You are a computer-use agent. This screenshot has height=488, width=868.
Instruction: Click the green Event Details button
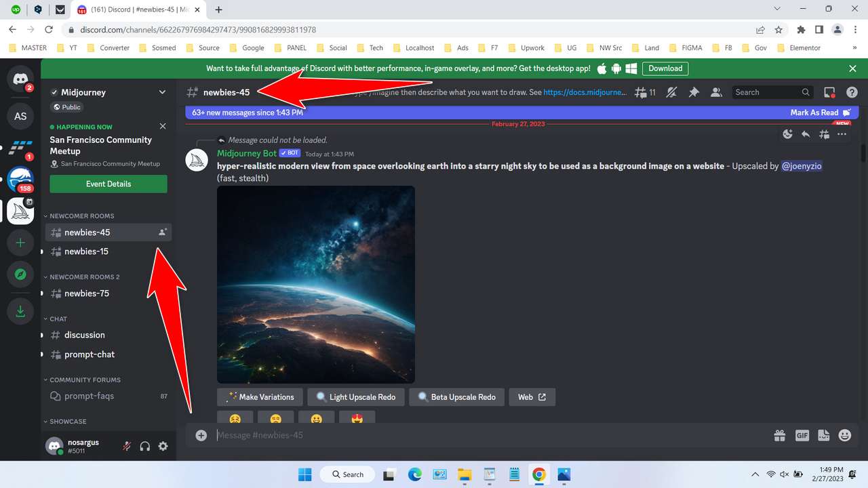pos(108,184)
